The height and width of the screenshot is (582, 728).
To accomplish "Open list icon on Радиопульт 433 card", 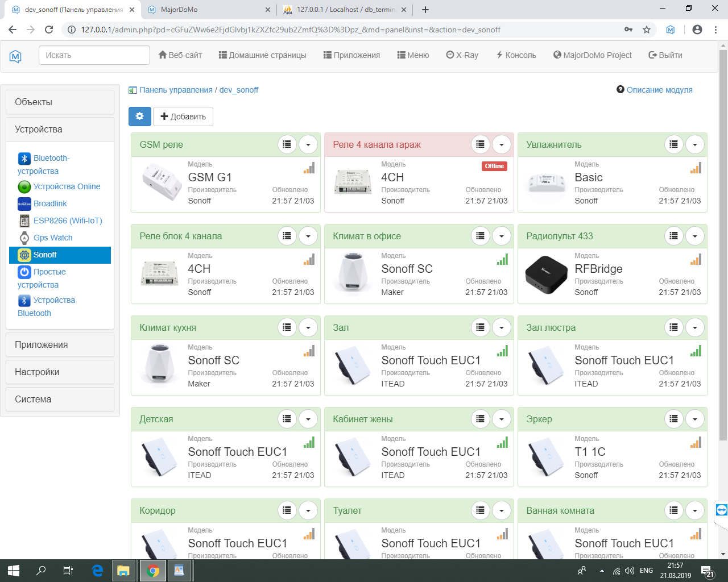I will click(x=674, y=236).
